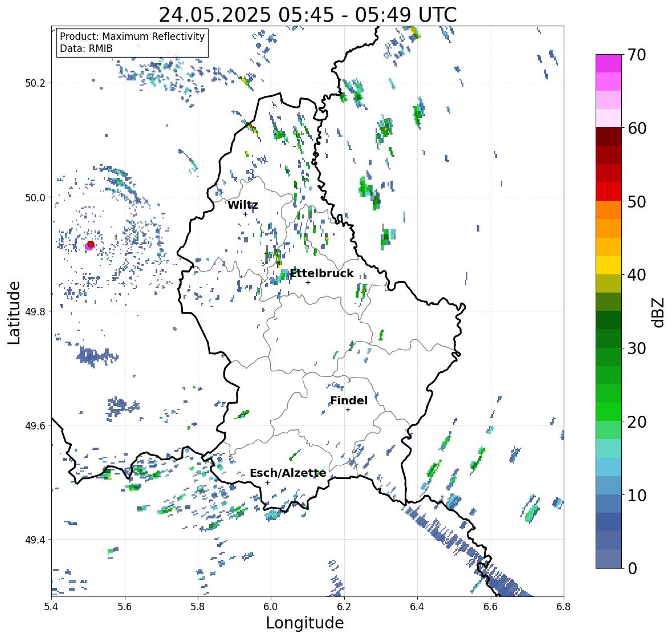Click the bright red colorbar segment above 50
The image size is (672, 637).
pos(609,192)
